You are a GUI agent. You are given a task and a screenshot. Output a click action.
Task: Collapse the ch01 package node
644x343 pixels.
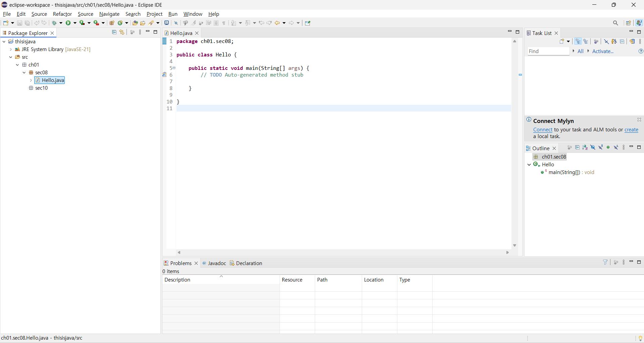click(x=17, y=65)
